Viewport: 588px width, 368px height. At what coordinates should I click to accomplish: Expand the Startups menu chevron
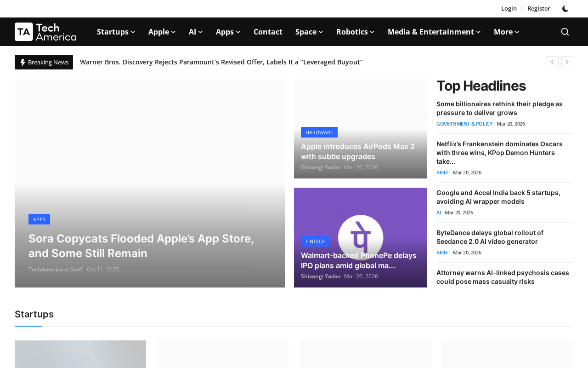coord(133,32)
